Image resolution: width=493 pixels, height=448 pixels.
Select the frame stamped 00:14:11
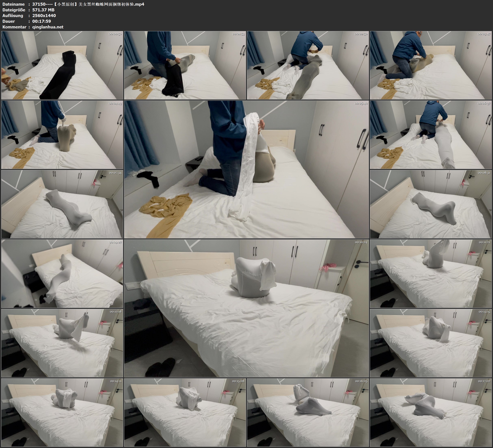click(62, 412)
